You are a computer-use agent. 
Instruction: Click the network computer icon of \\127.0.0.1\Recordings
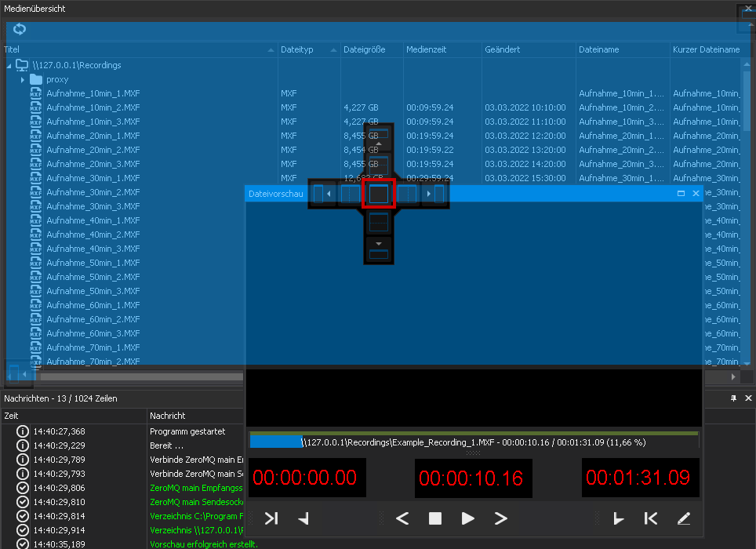[22, 65]
